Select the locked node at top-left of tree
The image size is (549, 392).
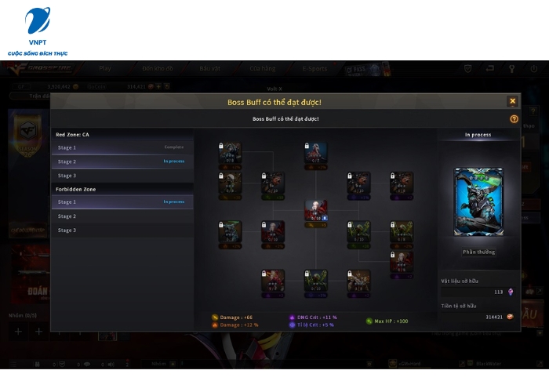pyautogui.click(x=230, y=153)
